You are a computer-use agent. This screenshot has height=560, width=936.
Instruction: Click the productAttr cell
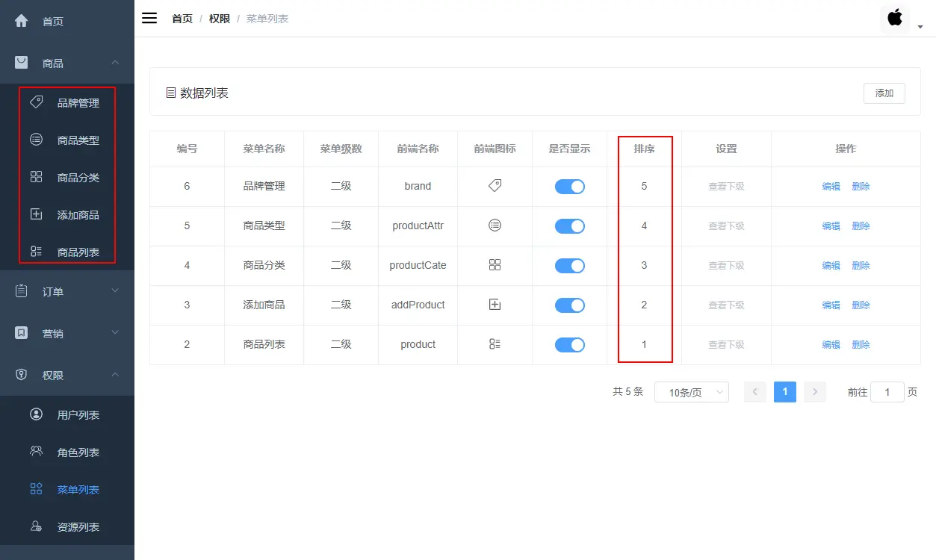click(x=418, y=225)
